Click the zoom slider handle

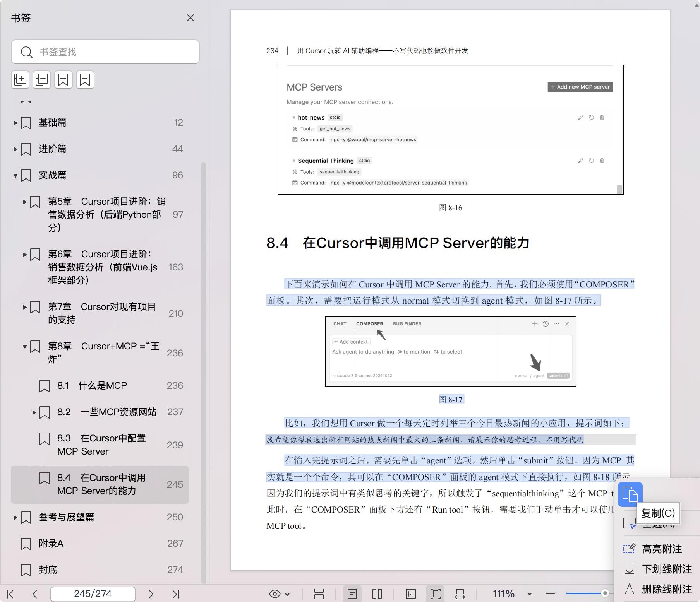[605, 593]
